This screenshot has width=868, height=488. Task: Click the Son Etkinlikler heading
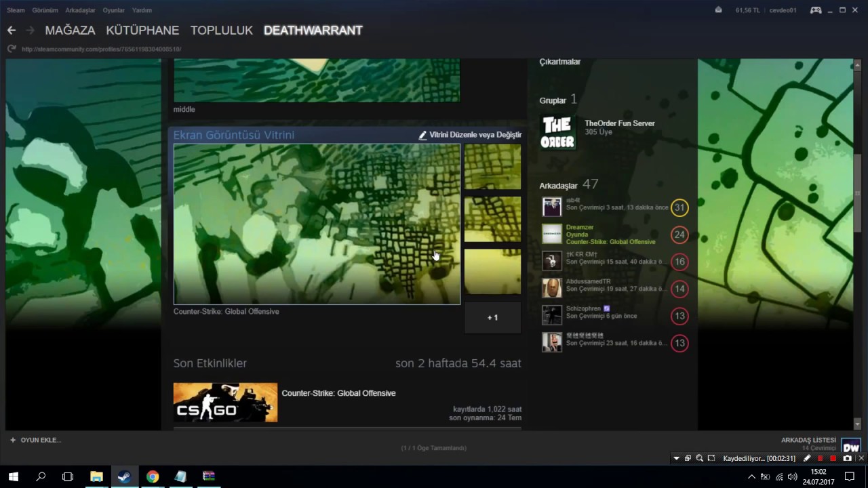click(x=210, y=363)
